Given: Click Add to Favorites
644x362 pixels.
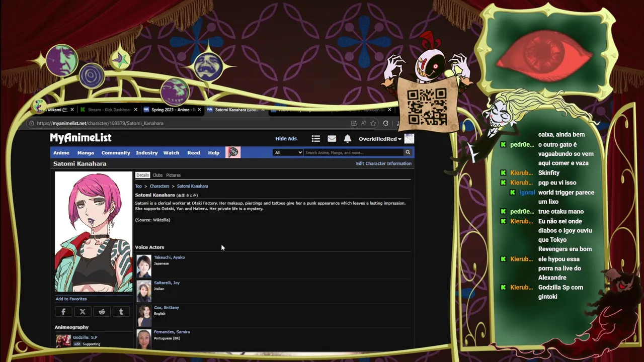Looking at the screenshot, I should pyautogui.click(x=71, y=299).
